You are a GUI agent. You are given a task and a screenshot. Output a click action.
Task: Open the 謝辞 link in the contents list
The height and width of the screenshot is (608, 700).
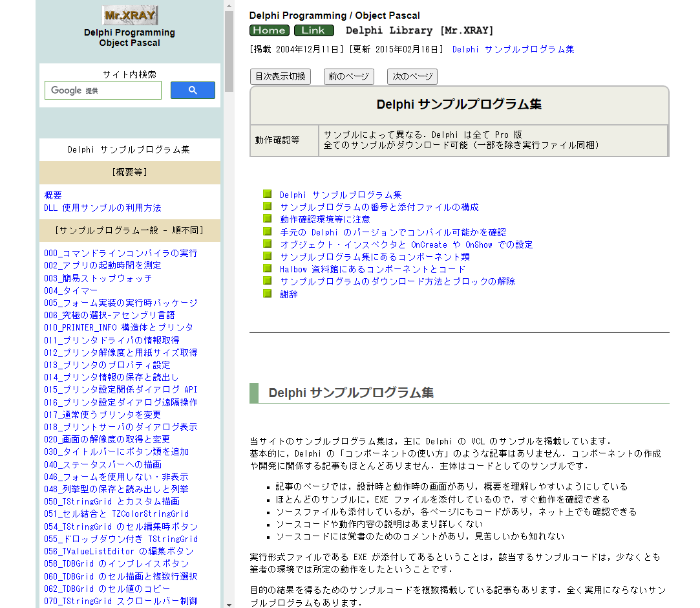point(288,293)
